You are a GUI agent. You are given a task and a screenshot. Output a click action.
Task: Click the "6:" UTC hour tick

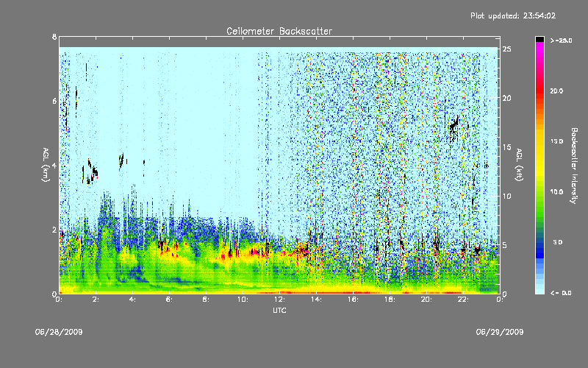coord(169,300)
